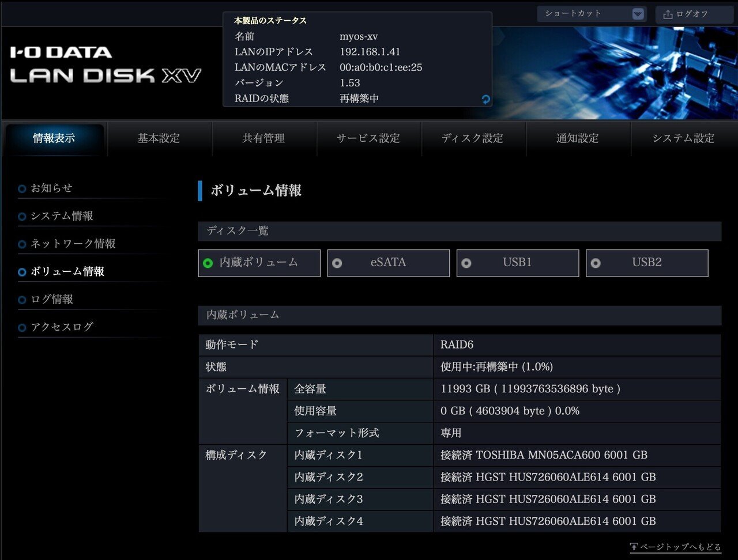
Task: Click the RAID6 operating mode value
Action: pos(457,345)
